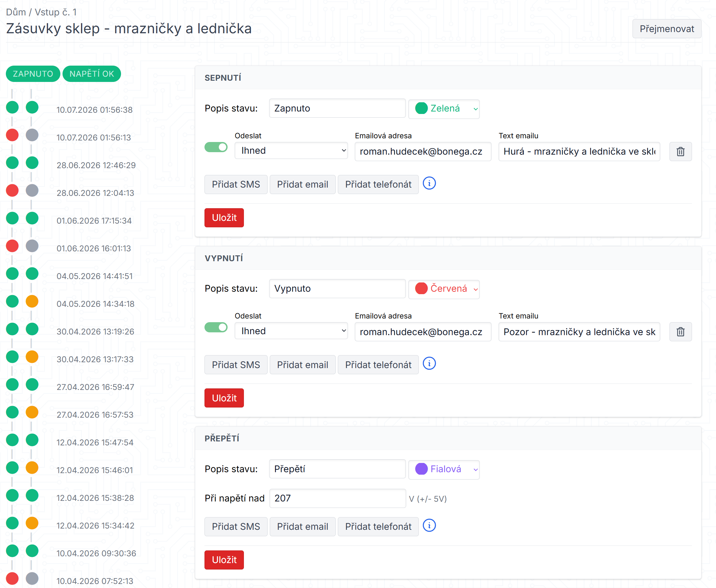Open info icon in Sepnutí section
Viewport: 716px width, 588px height.
(x=429, y=184)
